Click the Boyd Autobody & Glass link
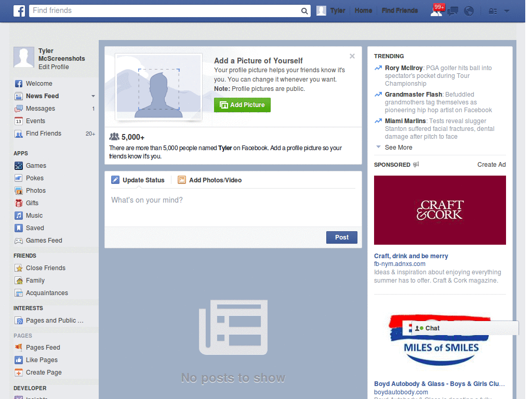This screenshot has height=399, width=532. (x=440, y=384)
